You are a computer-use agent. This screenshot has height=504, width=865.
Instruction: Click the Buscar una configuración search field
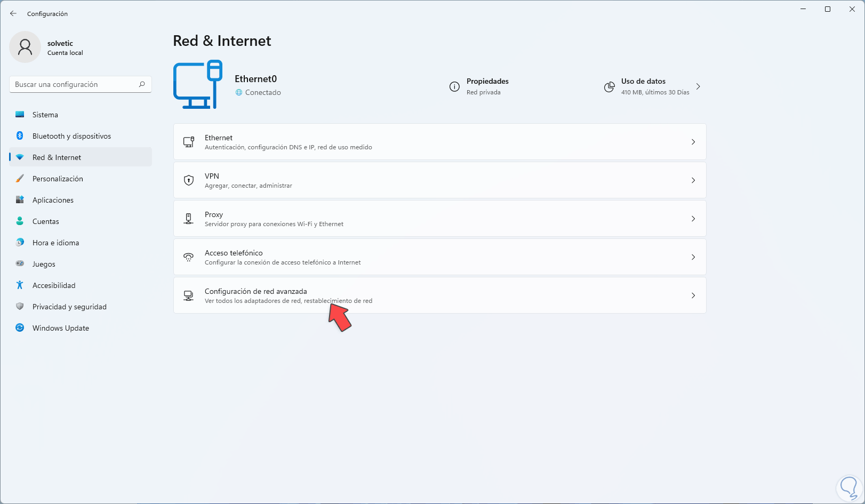(x=81, y=84)
